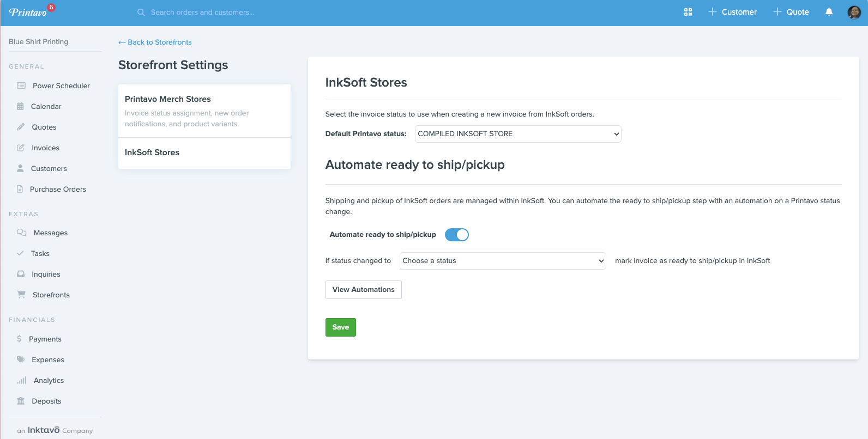Click the Printavo logo

(x=28, y=12)
